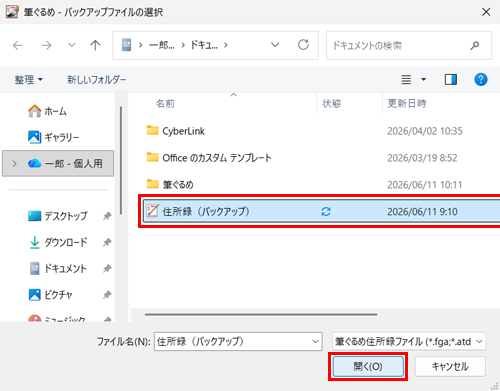
Task: Click pin icon beside ドキュメント
Action: click(107, 268)
